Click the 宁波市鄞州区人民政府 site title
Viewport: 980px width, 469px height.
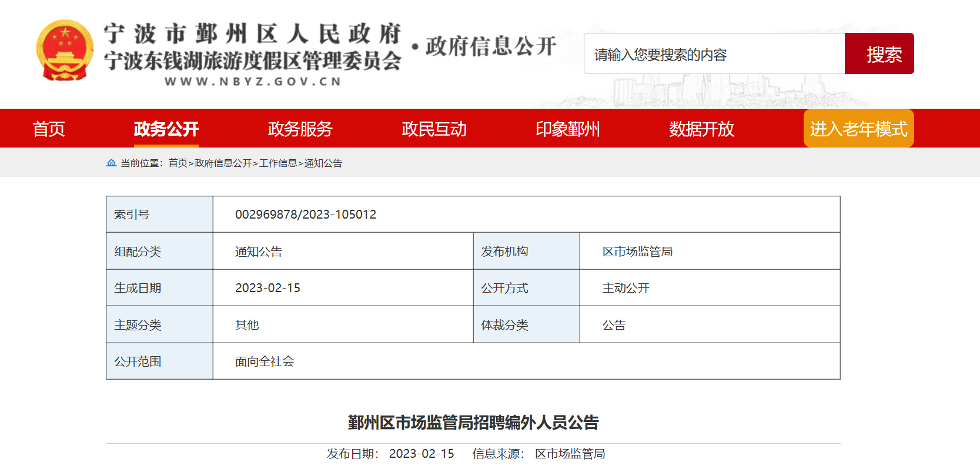point(253,33)
